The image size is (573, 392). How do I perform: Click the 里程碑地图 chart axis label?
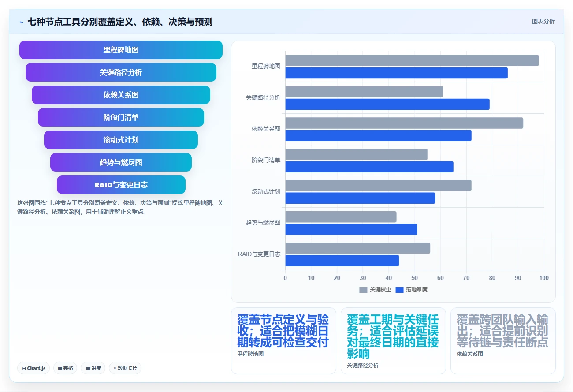click(266, 66)
